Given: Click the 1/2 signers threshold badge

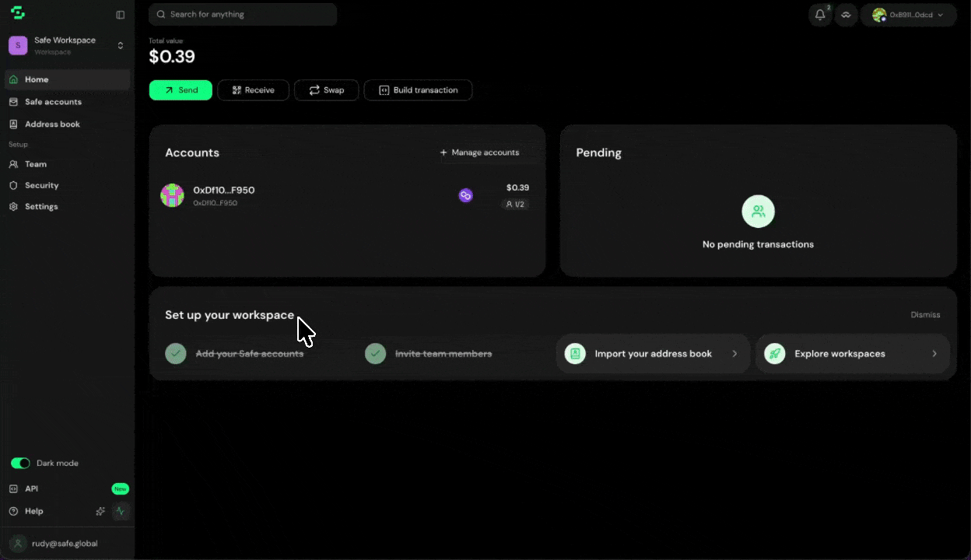Looking at the screenshot, I should (x=515, y=205).
